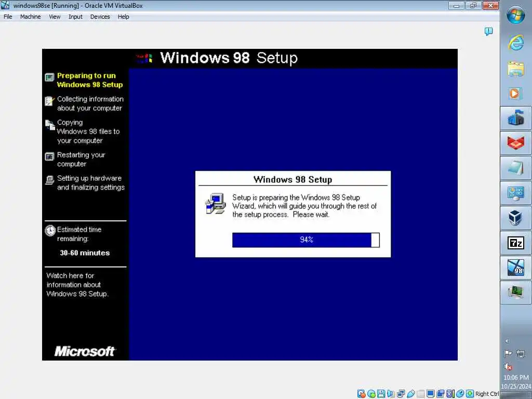The height and width of the screenshot is (399, 532).
Task: Click the CPU virtualization status icon
Action: (450, 394)
